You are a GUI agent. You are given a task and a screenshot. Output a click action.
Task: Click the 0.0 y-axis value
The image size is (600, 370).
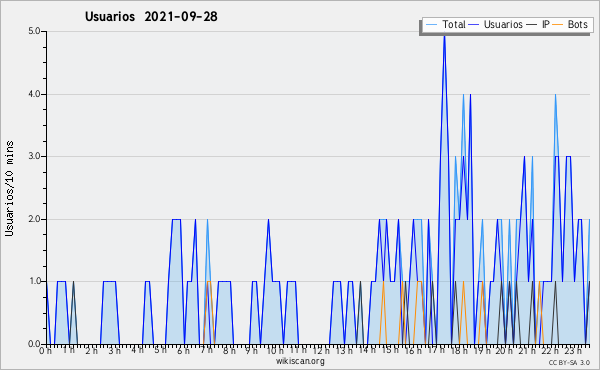34,344
